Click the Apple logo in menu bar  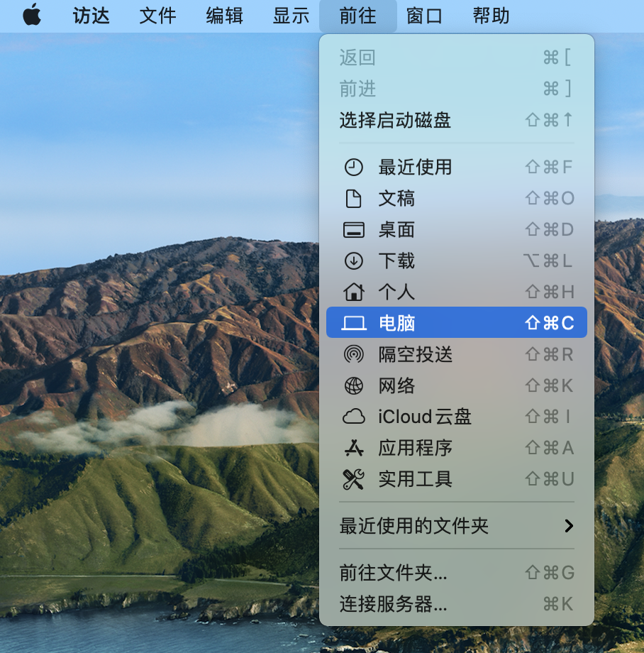31,16
